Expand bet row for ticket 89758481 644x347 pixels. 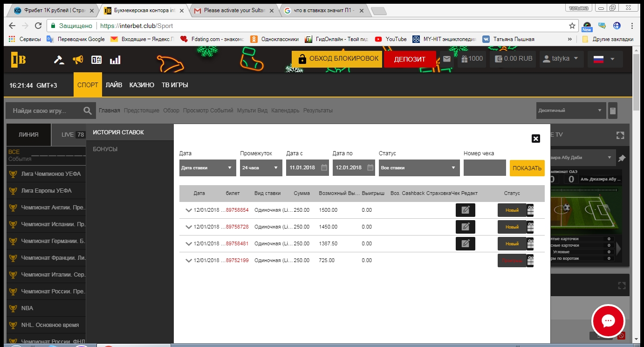pyautogui.click(x=189, y=244)
